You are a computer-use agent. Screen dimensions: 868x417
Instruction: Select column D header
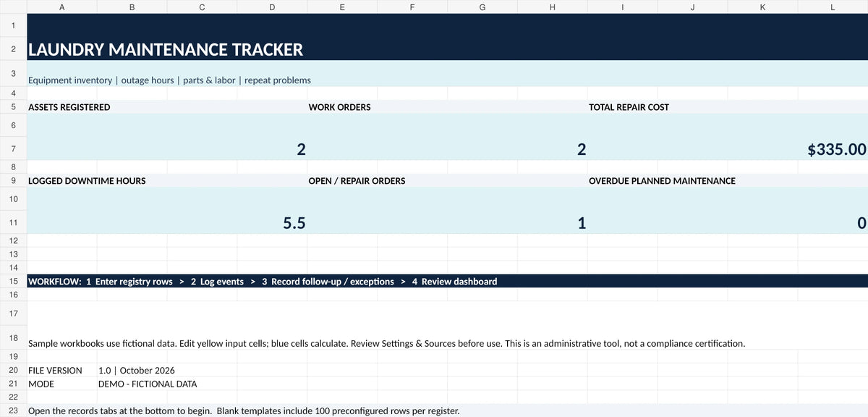click(272, 7)
